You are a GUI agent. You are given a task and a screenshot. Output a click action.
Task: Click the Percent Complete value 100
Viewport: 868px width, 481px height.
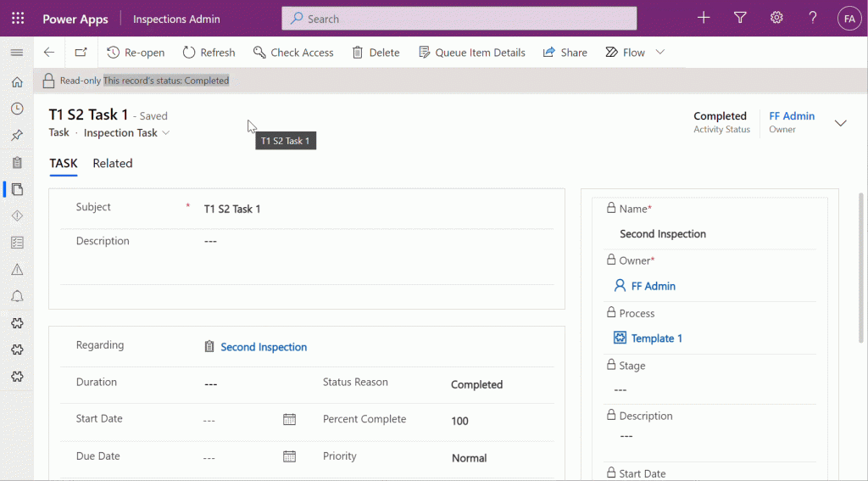tap(459, 421)
